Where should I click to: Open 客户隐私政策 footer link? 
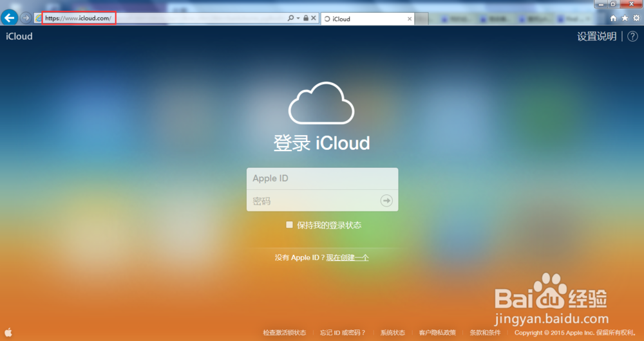click(437, 333)
